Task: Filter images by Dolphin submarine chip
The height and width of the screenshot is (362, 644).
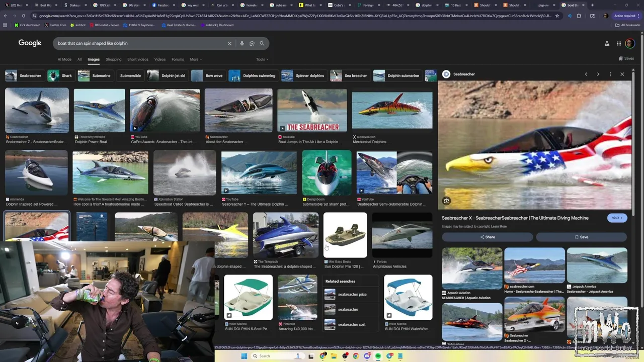Action: pyautogui.click(x=397, y=76)
